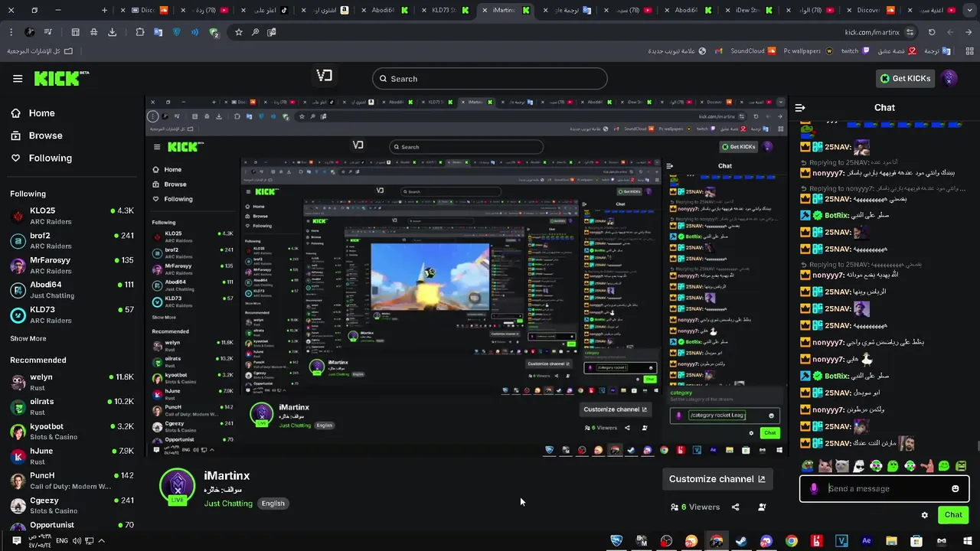Insert the Patrick emote above message box
This screenshot has height=551, width=980.
927,466
